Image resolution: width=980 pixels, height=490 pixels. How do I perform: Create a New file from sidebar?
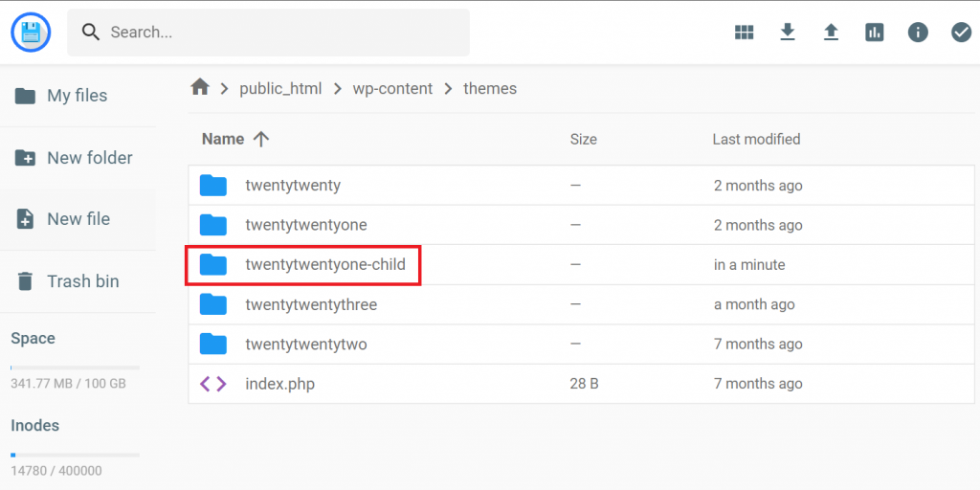pos(78,219)
